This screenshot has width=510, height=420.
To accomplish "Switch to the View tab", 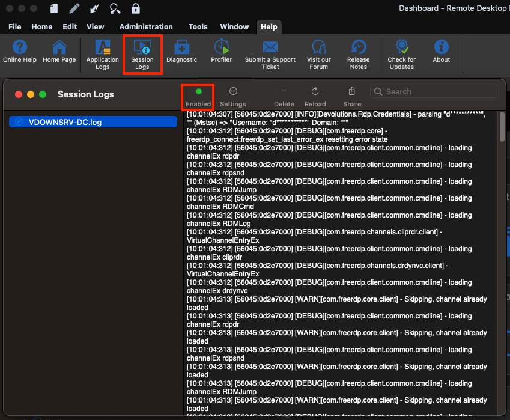I will tap(96, 27).
